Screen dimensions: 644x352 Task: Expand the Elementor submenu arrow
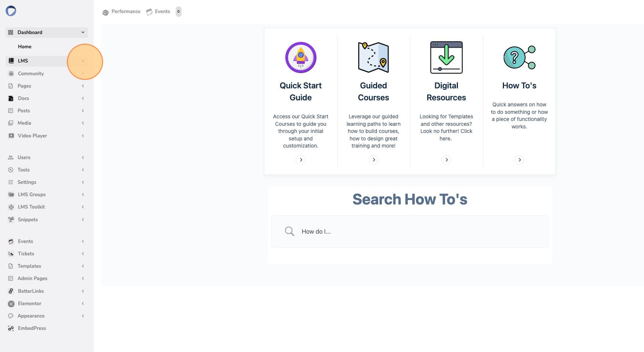tap(83, 304)
